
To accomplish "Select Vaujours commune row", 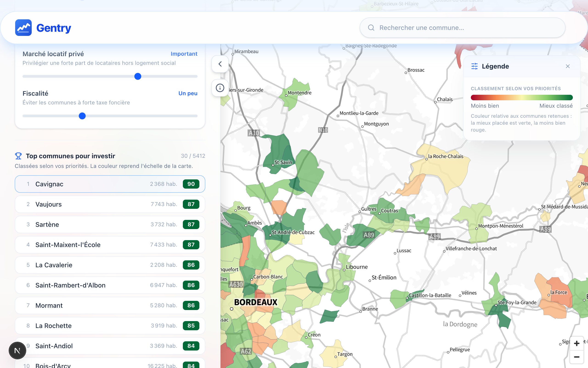I will [x=110, y=204].
